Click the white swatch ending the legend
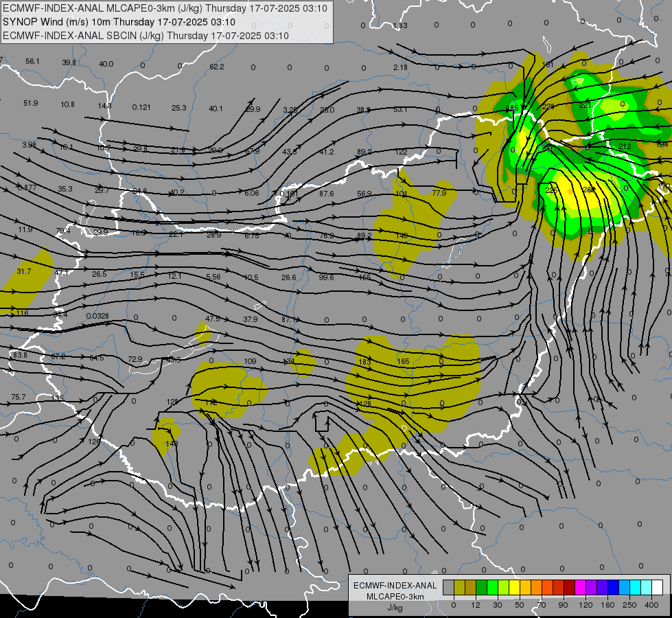This screenshot has width=672, height=618. [x=658, y=588]
